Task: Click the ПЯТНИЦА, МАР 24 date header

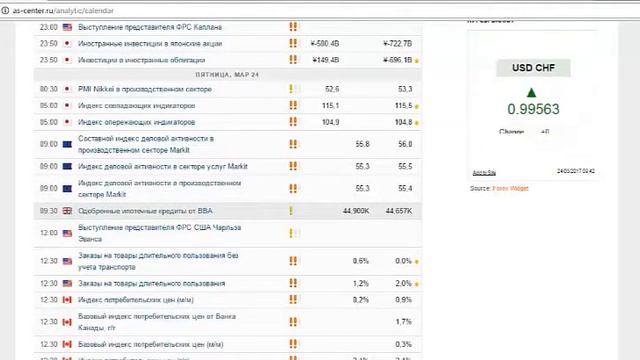Action: click(x=227, y=75)
